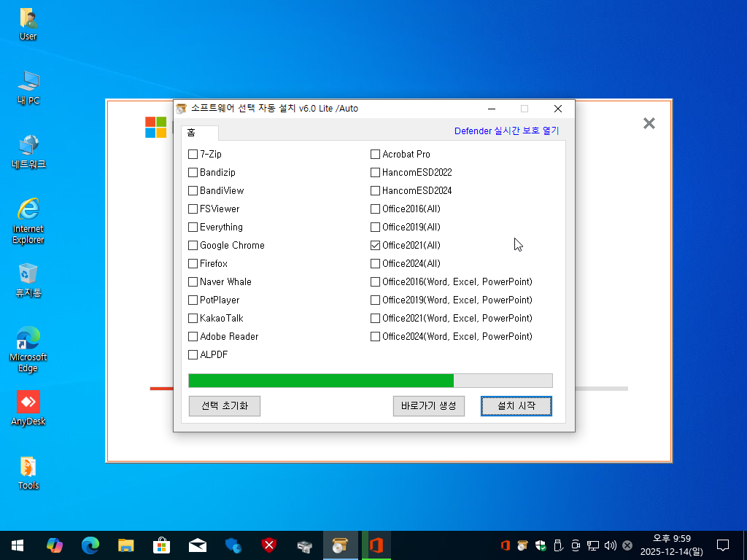Click the 선택 초기화 button
Image resolution: width=747 pixels, height=560 pixels.
(x=225, y=405)
